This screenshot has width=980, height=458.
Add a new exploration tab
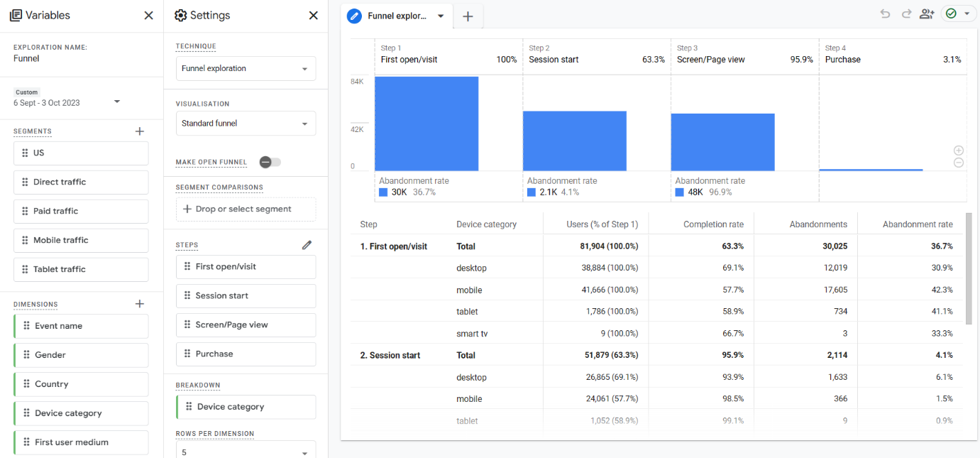pyautogui.click(x=468, y=16)
